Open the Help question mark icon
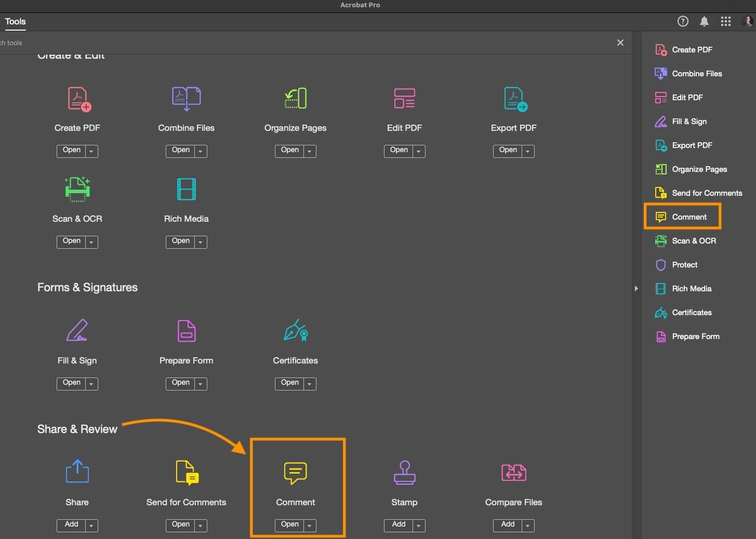756x539 pixels. coord(683,21)
